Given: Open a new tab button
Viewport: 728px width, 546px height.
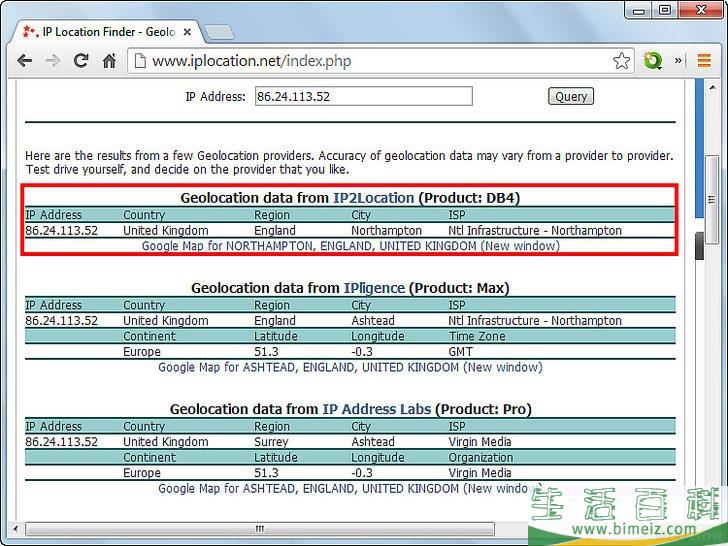Looking at the screenshot, I should (x=219, y=32).
